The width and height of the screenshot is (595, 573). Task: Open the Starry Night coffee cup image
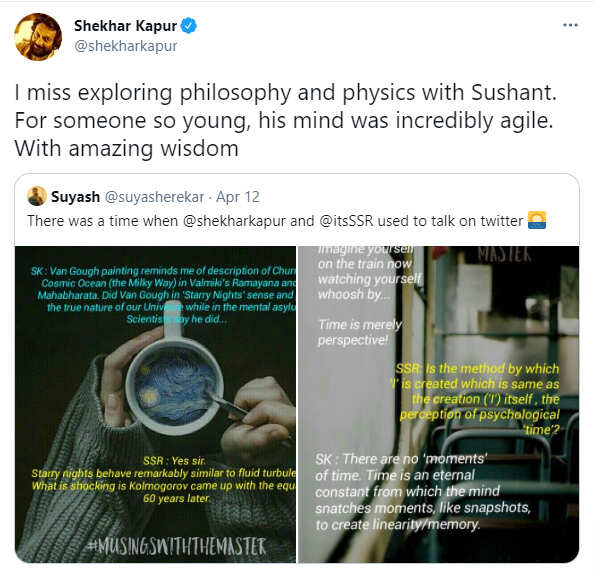tap(155, 404)
